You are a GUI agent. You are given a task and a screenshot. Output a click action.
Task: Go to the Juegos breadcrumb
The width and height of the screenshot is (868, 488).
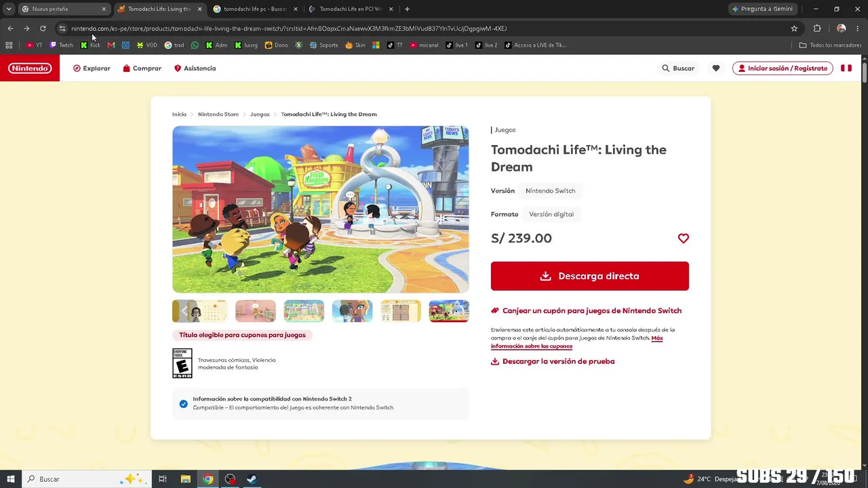click(x=260, y=115)
